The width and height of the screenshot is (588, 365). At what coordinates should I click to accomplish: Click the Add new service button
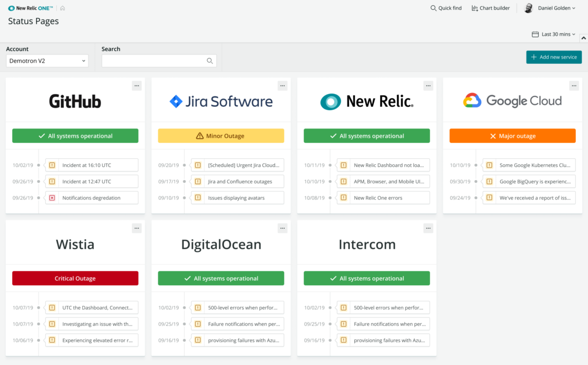coord(554,57)
